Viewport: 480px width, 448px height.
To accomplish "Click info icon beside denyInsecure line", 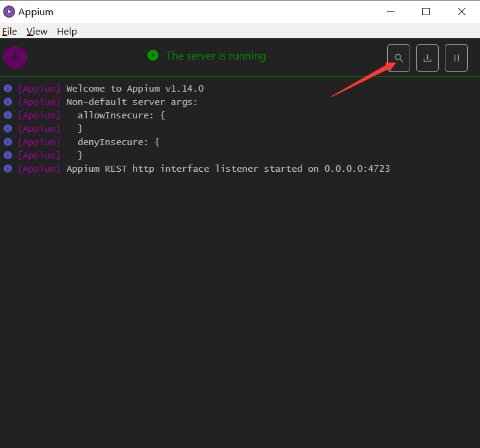I will (8, 142).
